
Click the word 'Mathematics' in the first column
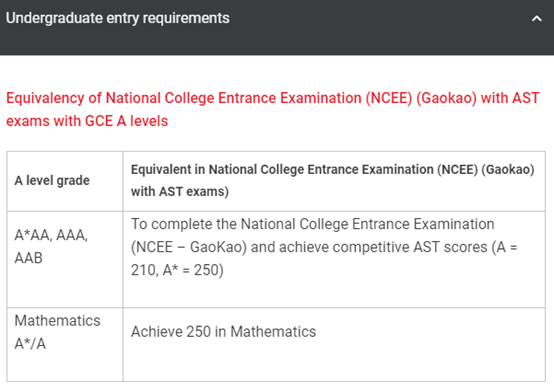pos(57,321)
